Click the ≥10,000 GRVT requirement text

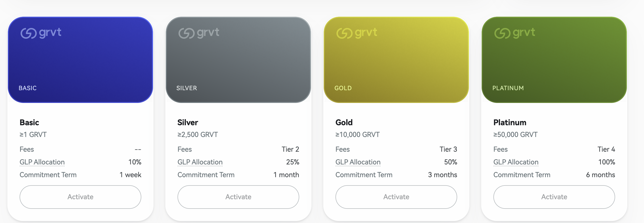(x=358, y=135)
